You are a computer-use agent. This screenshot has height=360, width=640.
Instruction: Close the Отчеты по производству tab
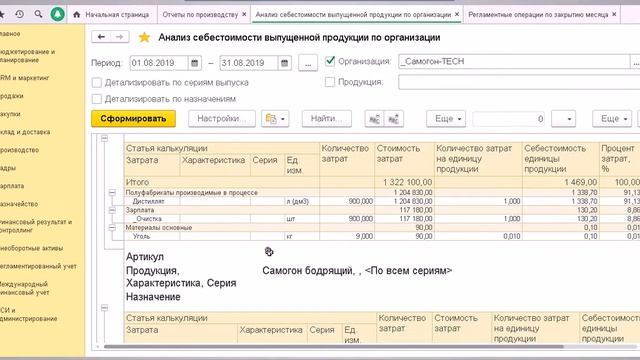(244, 14)
